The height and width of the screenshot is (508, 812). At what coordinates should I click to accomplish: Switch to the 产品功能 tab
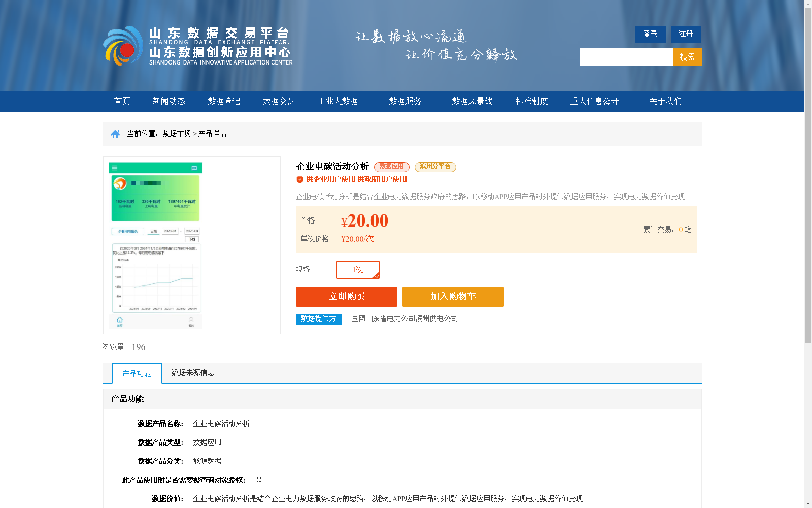[x=137, y=373]
